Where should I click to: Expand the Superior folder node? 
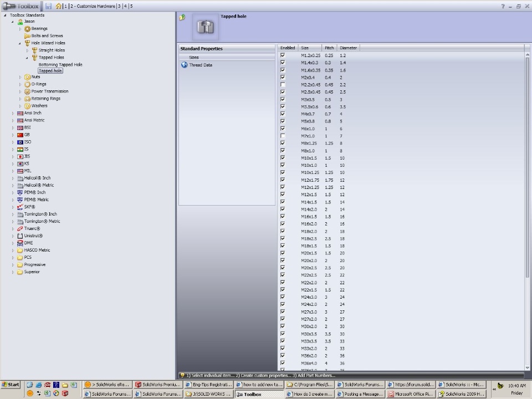point(13,272)
